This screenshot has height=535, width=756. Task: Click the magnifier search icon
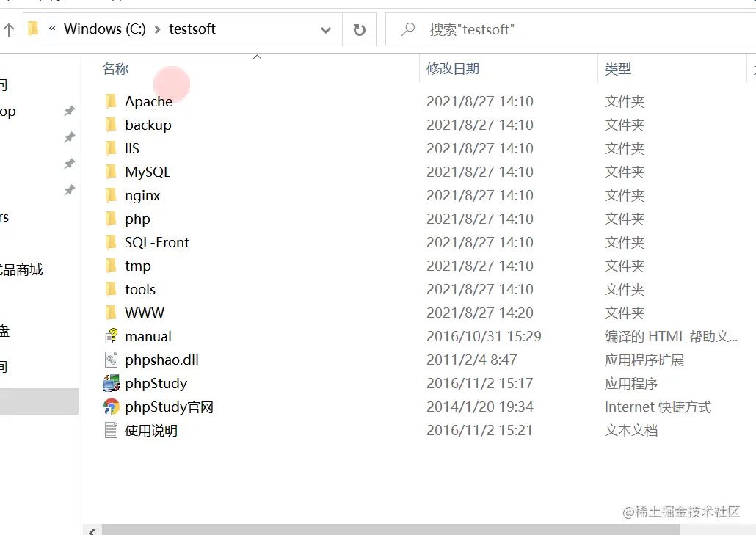click(x=408, y=29)
